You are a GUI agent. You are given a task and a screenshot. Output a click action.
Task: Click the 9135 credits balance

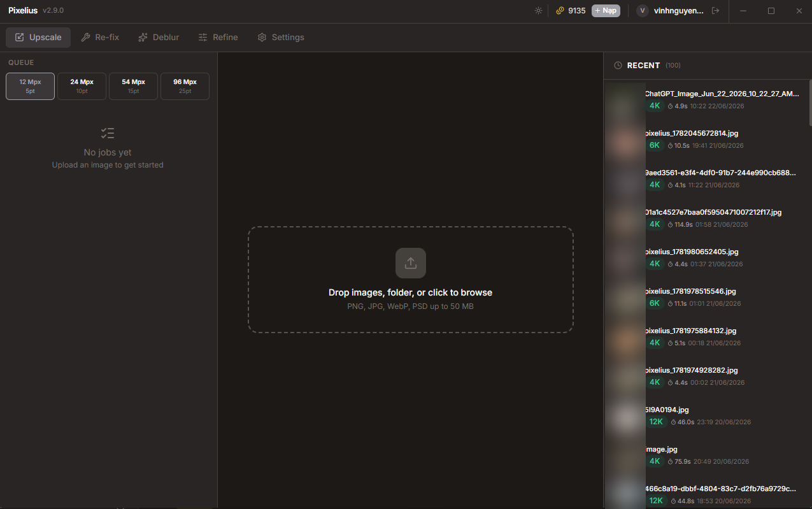(x=577, y=11)
